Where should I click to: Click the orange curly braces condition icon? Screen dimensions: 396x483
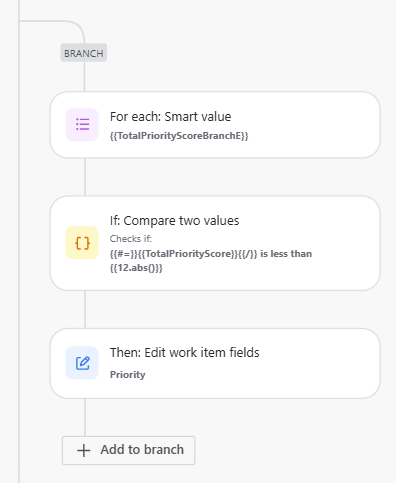click(82, 243)
